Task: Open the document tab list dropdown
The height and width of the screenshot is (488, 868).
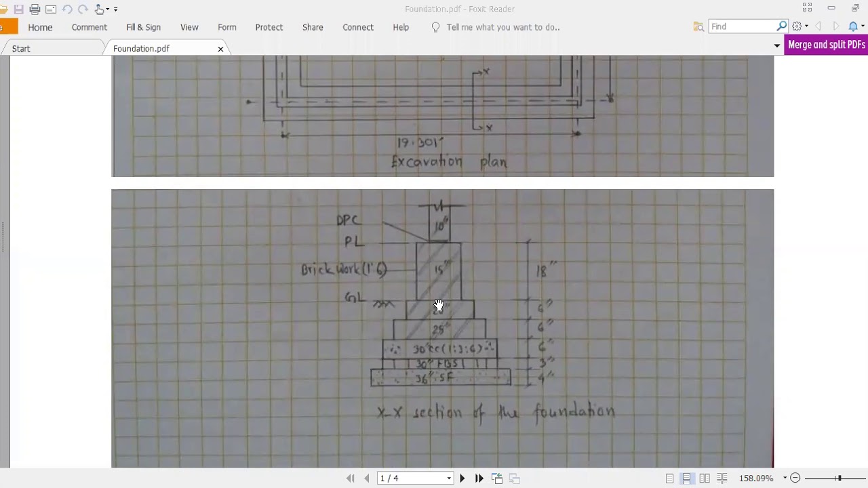Action: (777, 45)
